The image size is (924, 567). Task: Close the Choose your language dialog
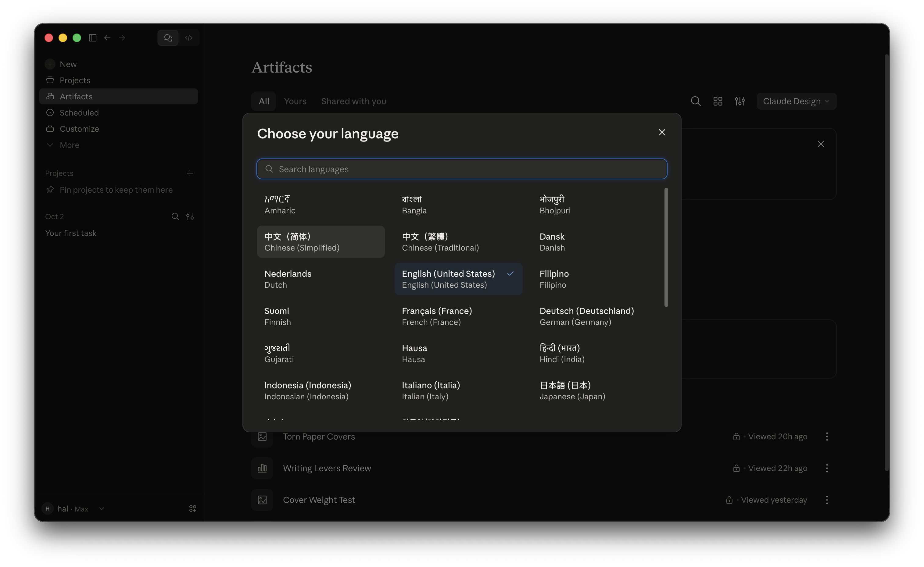tap(662, 132)
